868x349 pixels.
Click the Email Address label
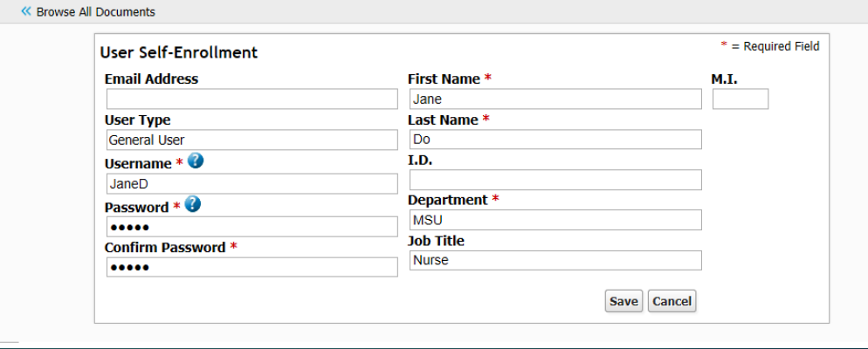[x=151, y=79]
